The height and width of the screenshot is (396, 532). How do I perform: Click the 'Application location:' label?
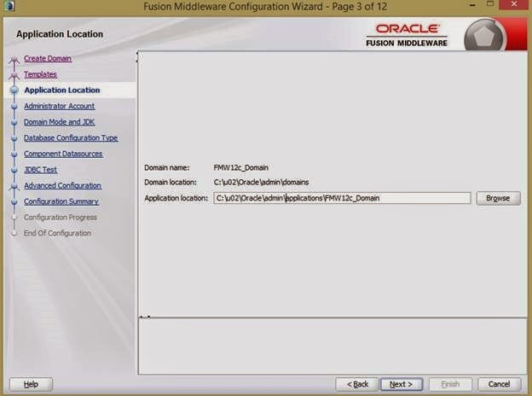tap(176, 198)
